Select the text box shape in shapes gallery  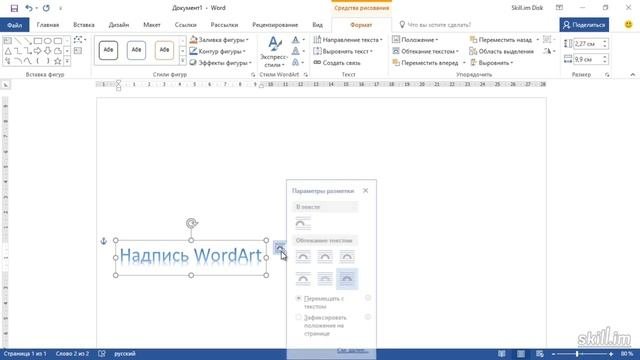coord(8,41)
